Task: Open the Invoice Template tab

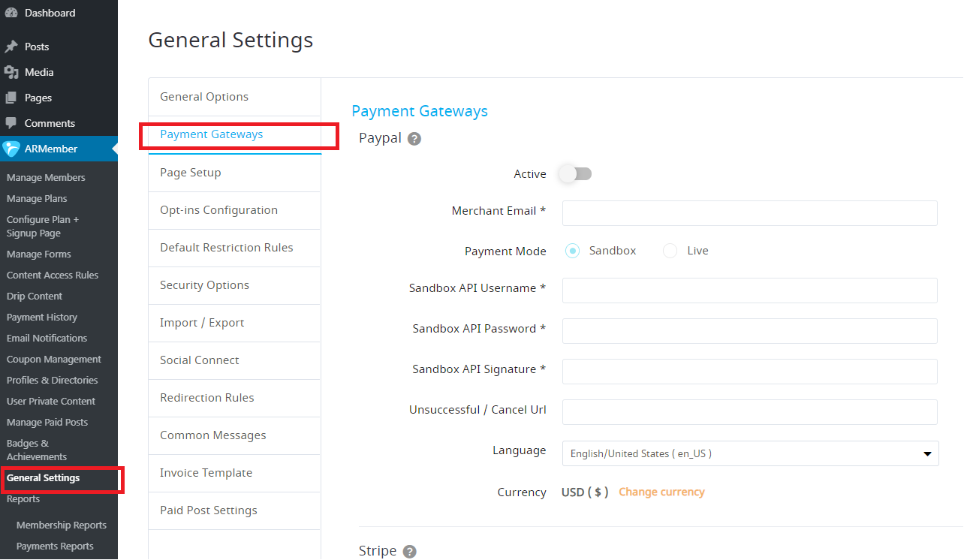Action: [x=234, y=473]
